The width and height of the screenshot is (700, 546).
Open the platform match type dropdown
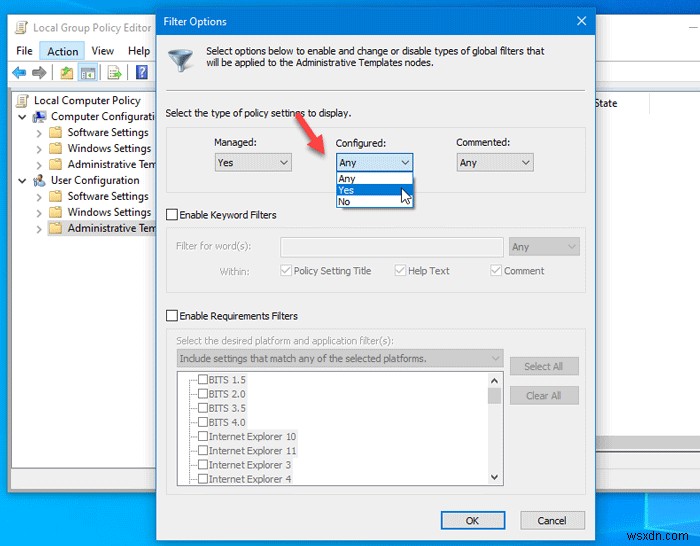(x=340, y=358)
